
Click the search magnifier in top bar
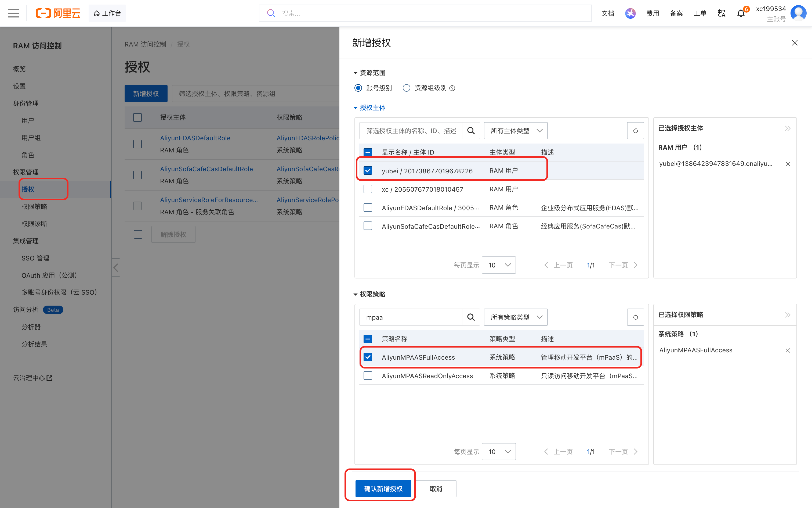click(x=271, y=13)
